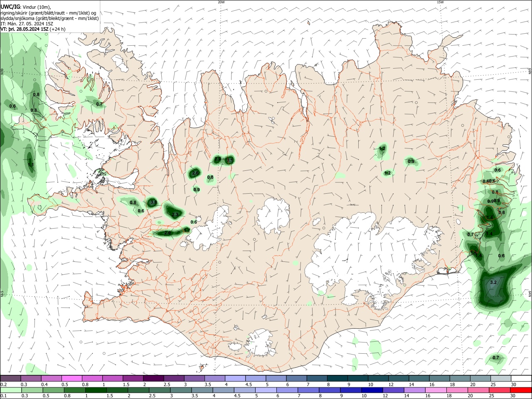The width and height of the screenshot is (532, 399).
Task: Click the 'Vindur (10m)' header label
Action: coord(37,7)
